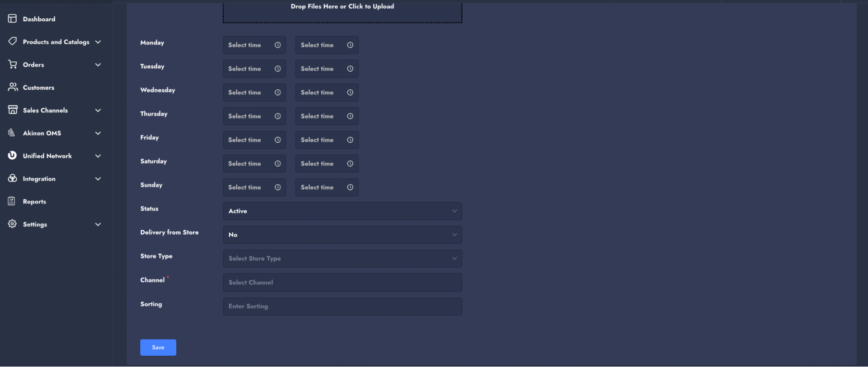Click the Drop Files Here upload area
The width and height of the screenshot is (868, 367).
pyautogui.click(x=342, y=11)
